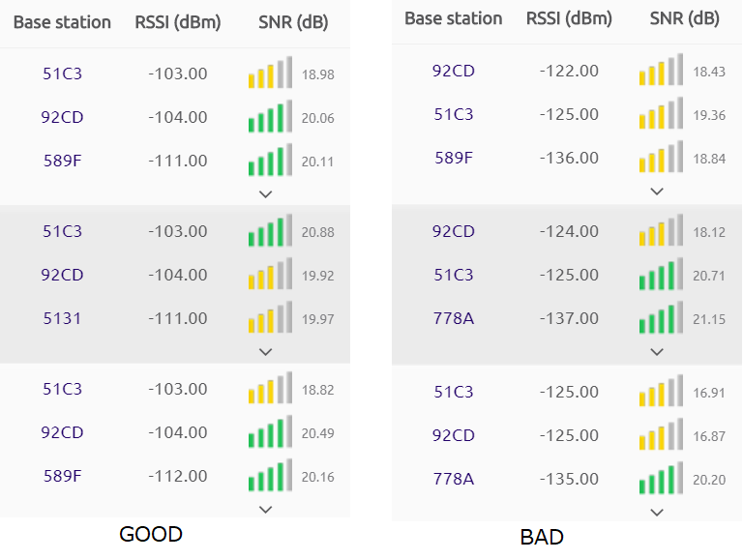Select the signal bars icon beside SNR 20.20
The width and height of the screenshot is (743, 560).
[661, 480]
